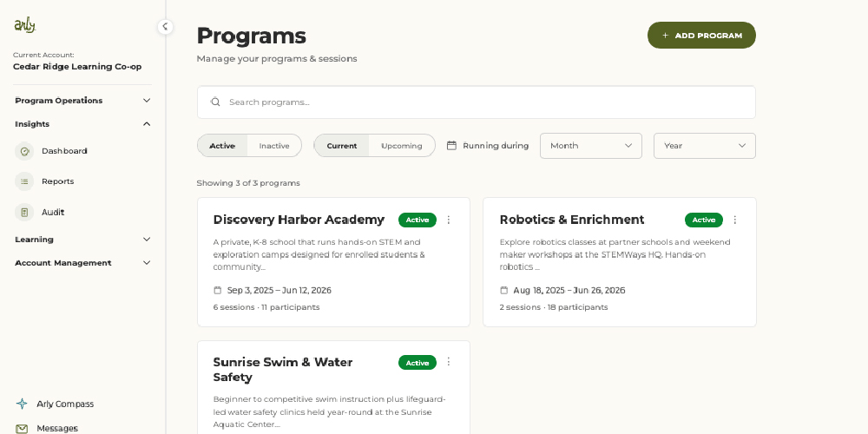This screenshot has width=868, height=434.
Task: Open the Arly Compass star icon
Action: [22, 404]
